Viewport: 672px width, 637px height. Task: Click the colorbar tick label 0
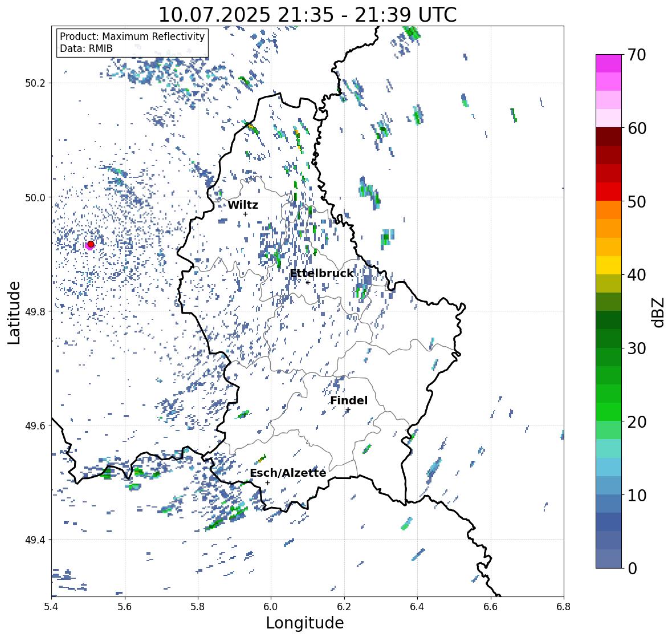(632, 569)
